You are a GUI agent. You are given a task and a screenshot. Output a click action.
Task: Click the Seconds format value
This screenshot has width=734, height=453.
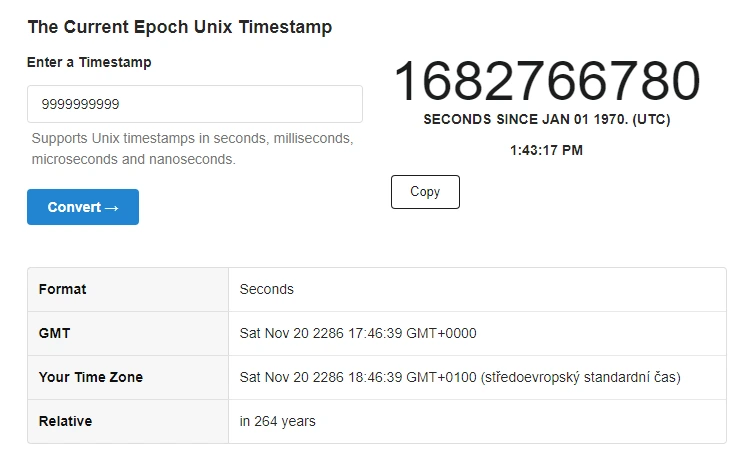click(x=267, y=289)
